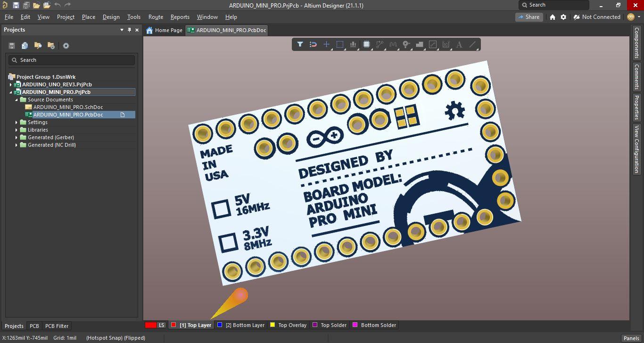The height and width of the screenshot is (343, 644).
Task: Click the Projects panel folder explore icon
Action: point(38,46)
